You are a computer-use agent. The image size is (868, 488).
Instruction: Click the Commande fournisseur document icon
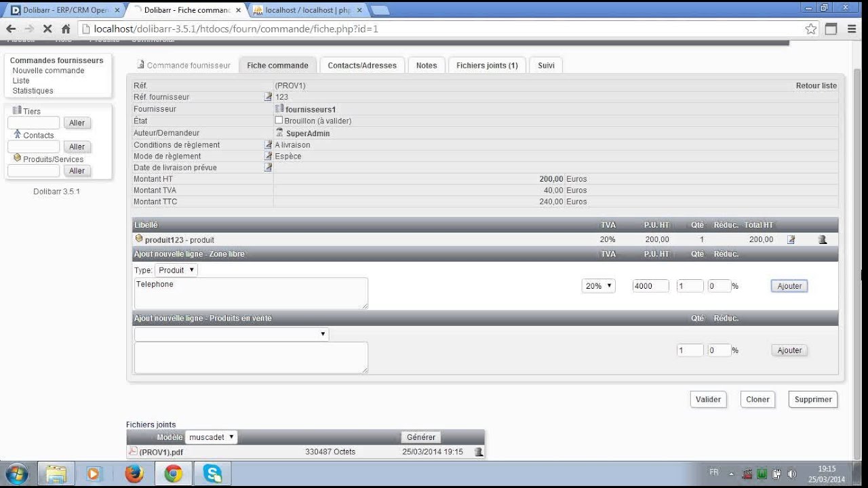click(x=141, y=64)
